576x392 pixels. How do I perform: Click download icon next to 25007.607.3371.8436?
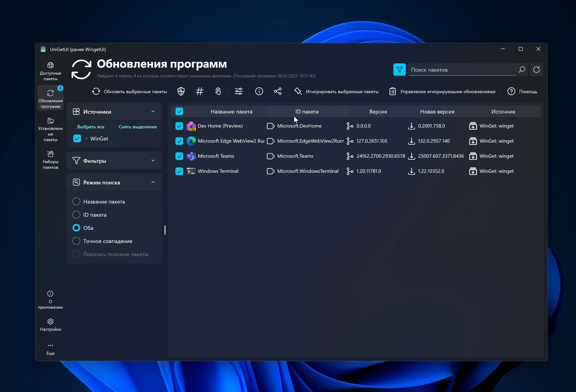(411, 156)
